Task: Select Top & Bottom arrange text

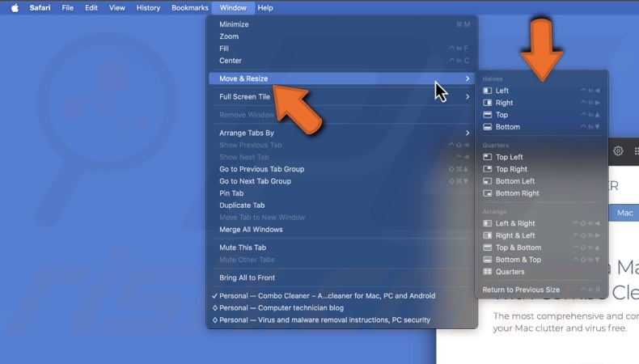Action: [x=518, y=248]
